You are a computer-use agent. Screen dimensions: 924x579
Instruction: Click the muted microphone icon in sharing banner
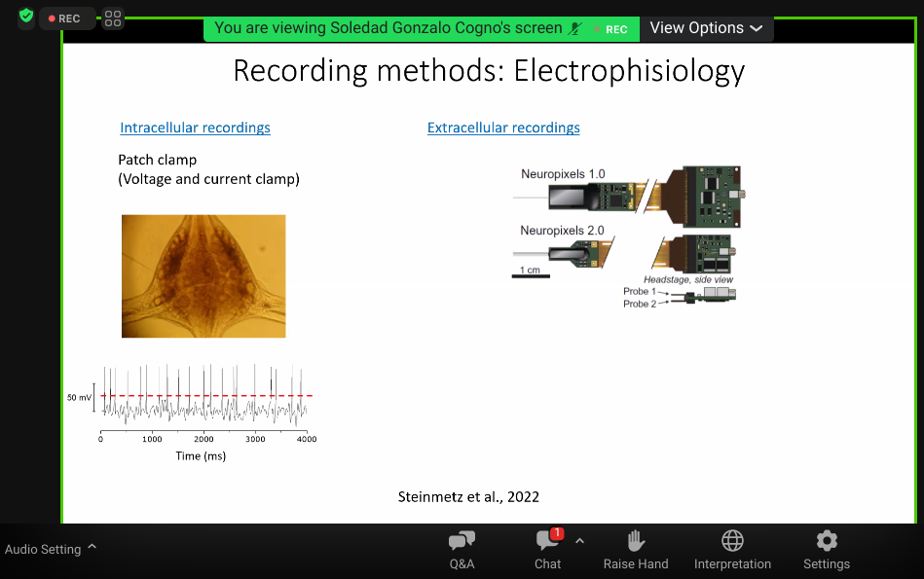575,28
